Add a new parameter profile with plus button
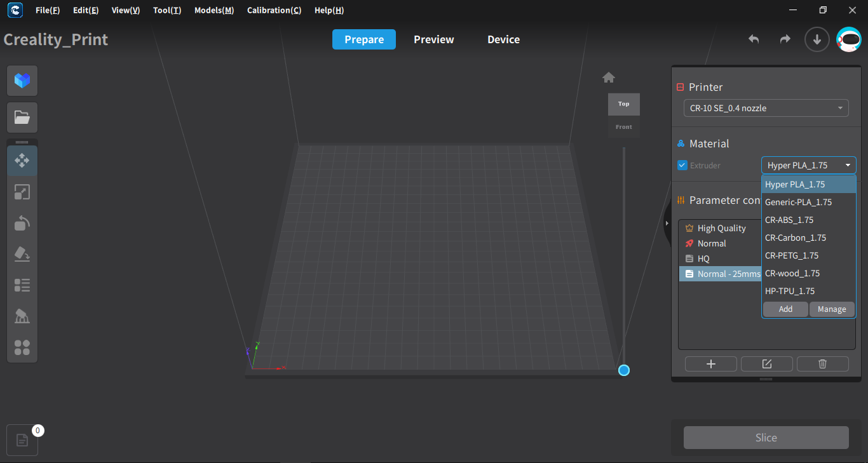Screen dimensions: 868x463 pyautogui.click(x=711, y=364)
